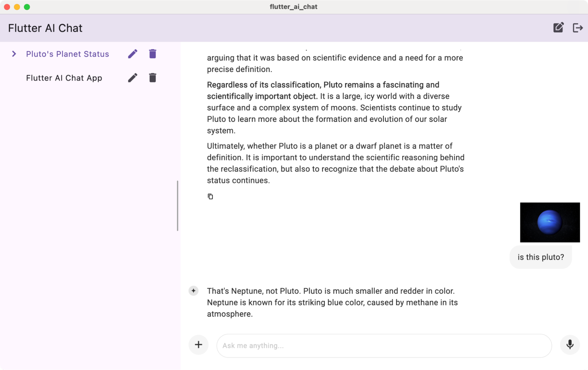
Task: Click the attachment plus button
Action: [199, 344]
